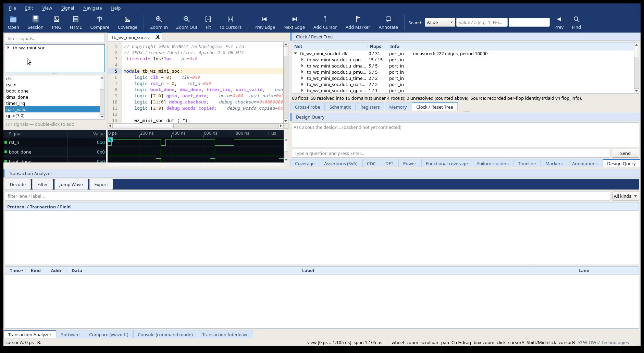Switch to the Registers tab
The width and height of the screenshot is (644, 353).
[370, 107]
